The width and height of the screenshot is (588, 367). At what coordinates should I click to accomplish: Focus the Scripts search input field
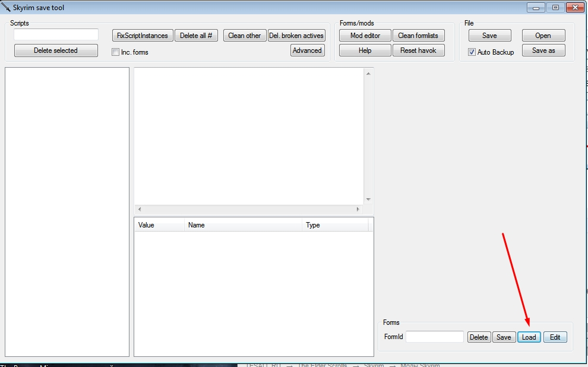tap(56, 34)
